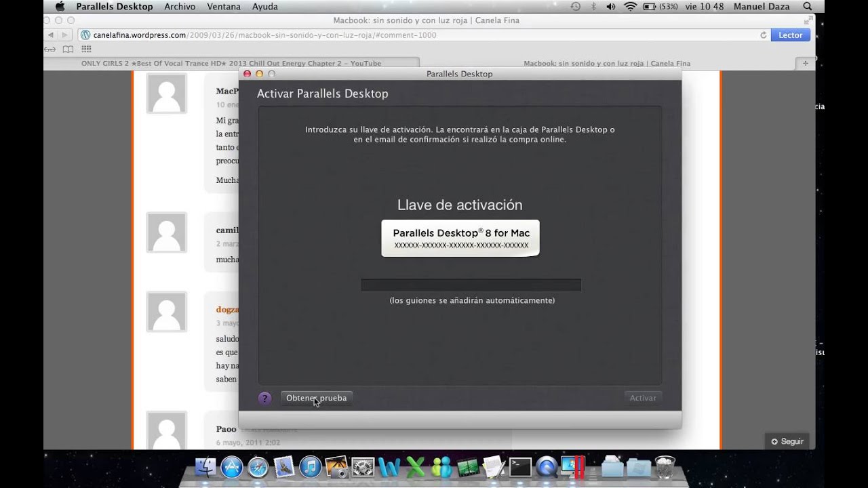Click the avatar beside the dogza comment
This screenshot has height=488, width=868.
click(x=167, y=312)
